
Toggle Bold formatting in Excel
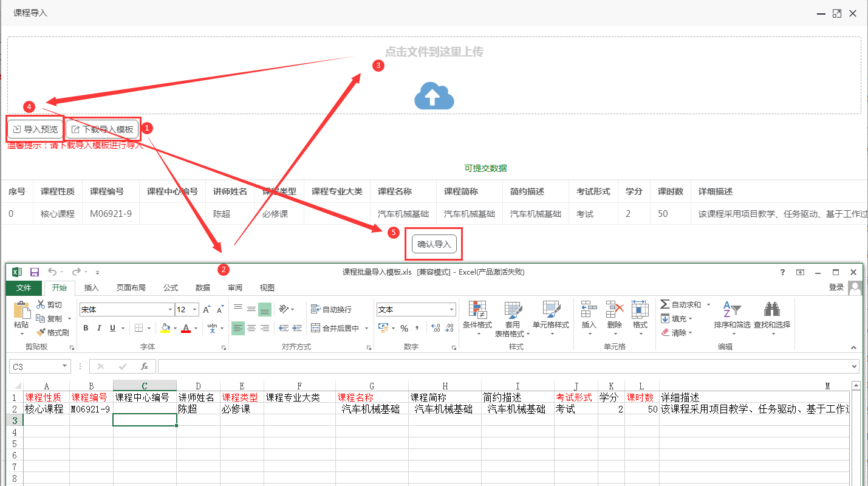click(x=86, y=328)
